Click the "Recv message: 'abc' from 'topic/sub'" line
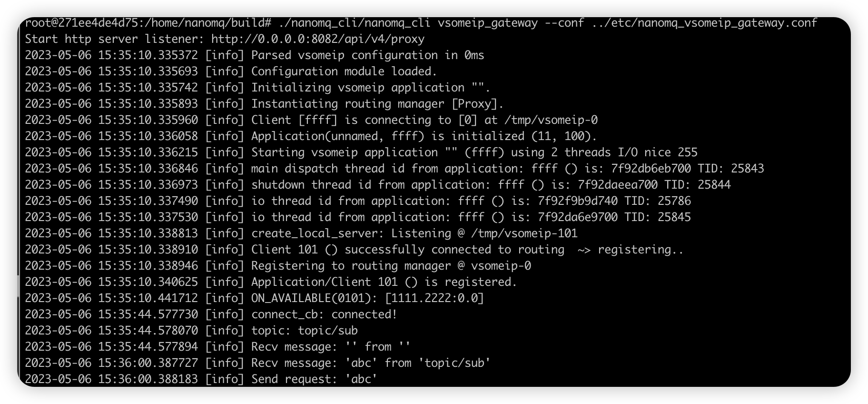 [371, 363]
